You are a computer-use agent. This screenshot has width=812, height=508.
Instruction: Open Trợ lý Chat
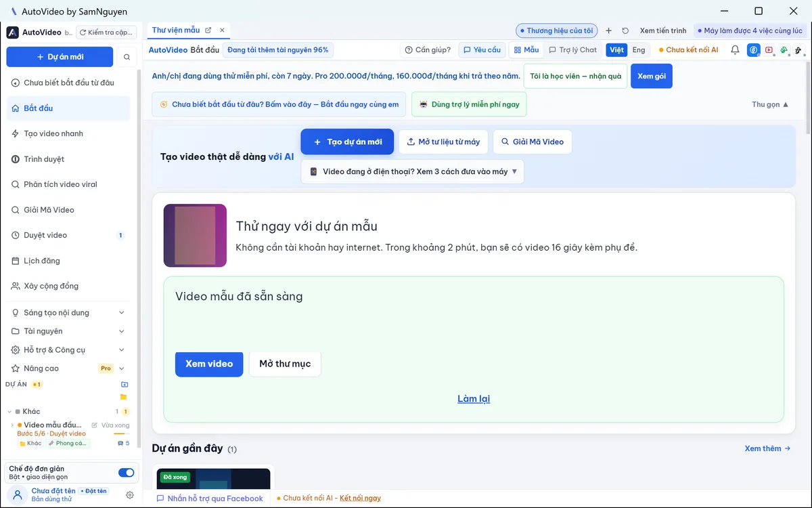572,50
